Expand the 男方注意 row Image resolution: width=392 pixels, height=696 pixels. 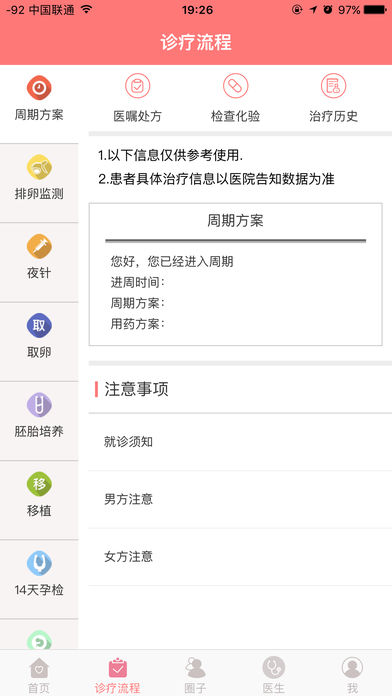click(240, 499)
